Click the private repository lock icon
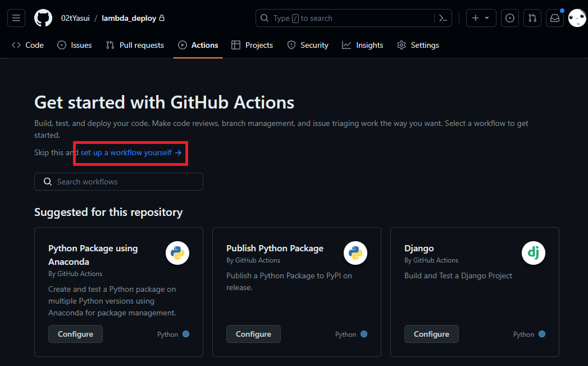588x366 pixels. pyautogui.click(x=162, y=18)
